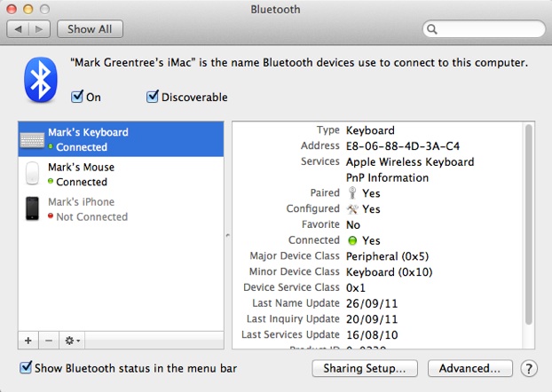The image size is (552, 392).
Task: Click the Show All button
Action: point(90,29)
